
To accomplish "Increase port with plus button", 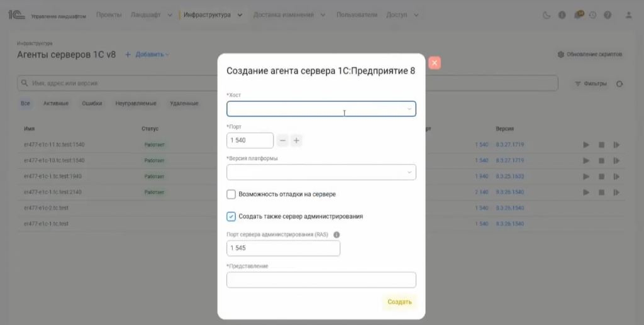I will pos(296,140).
